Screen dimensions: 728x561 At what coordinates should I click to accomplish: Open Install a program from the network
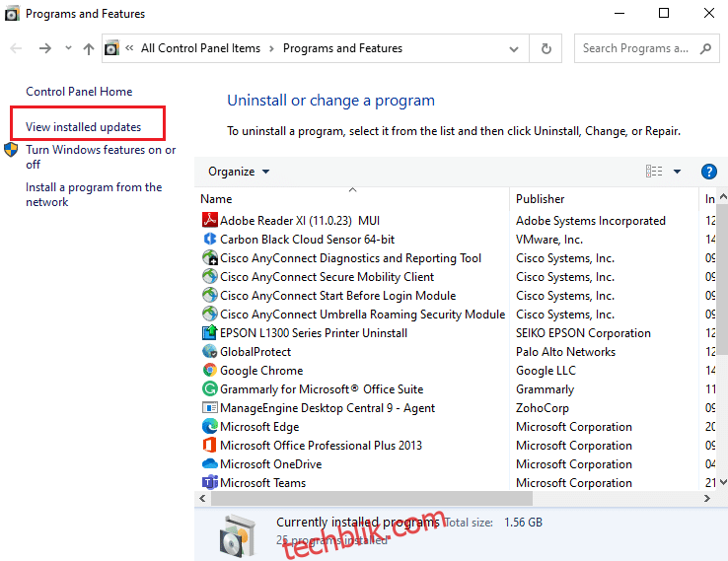click(x=94, y=194)
